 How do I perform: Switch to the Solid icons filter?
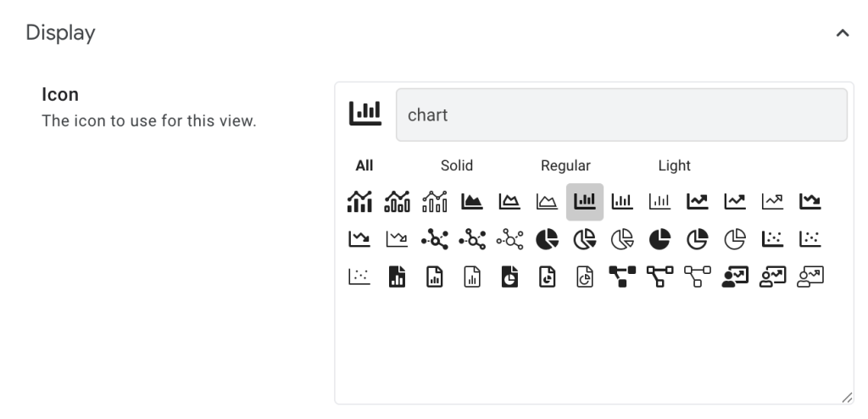[457, 165]
